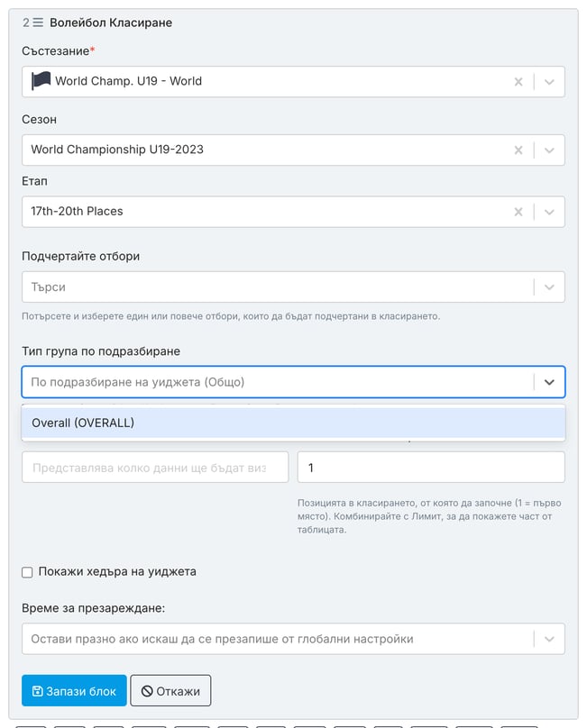This screenshot has height=728, width=587.
Task: Click the flag icon in Състезание field
Action: [41, 81]
